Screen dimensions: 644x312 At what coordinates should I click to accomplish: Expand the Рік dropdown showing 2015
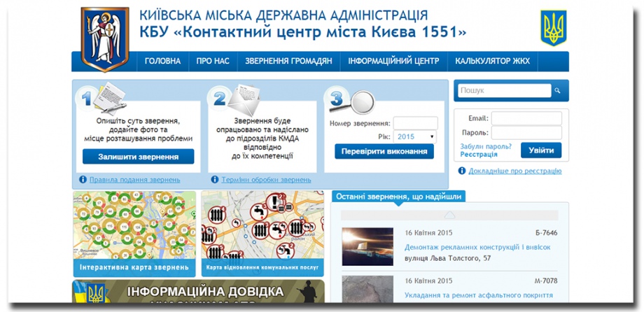pyautogui.click(x=415, y=136)
